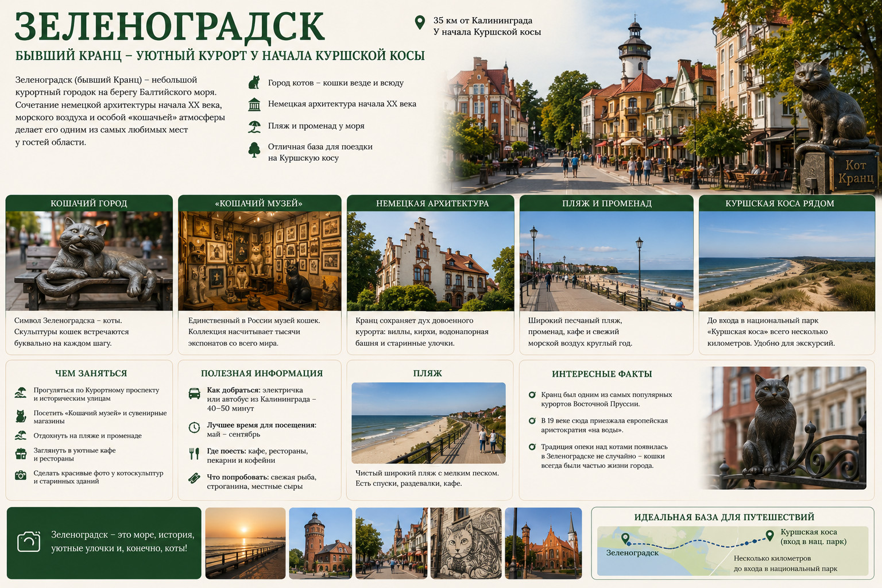Screen dimensions: 882x588
Task: Click the bullet icon beside 'В 19 веке сюда приезжала'
Action: pos(532,421)
